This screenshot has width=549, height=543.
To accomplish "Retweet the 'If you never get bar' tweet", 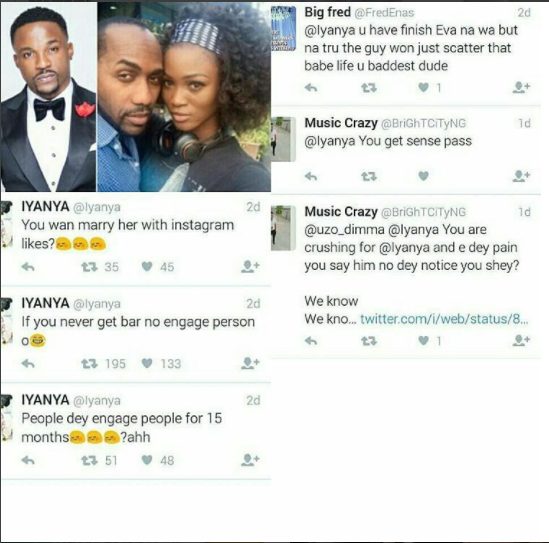I will click(x=89, y=364).
